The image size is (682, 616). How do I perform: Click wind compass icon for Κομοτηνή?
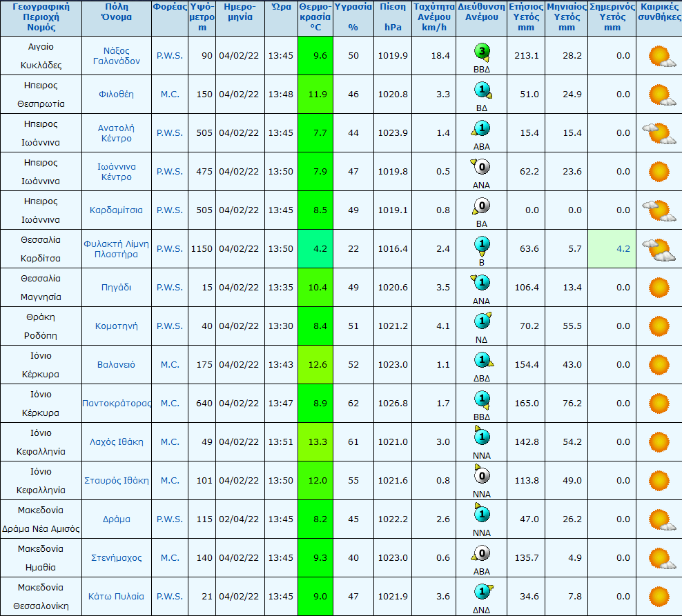(483, 321)
